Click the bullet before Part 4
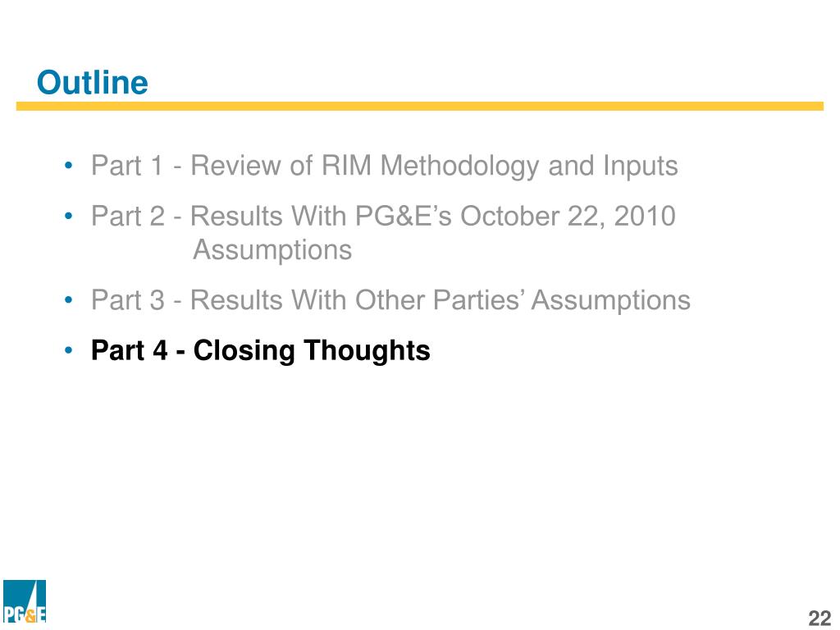Screen dimensions: 840x630 point(68,350)
